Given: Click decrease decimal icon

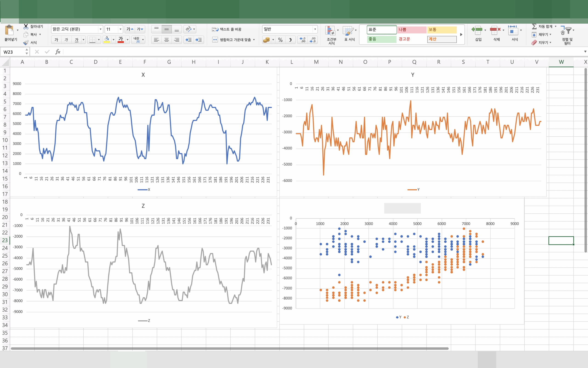Looking at the screenshot, I should pos(312,40).
